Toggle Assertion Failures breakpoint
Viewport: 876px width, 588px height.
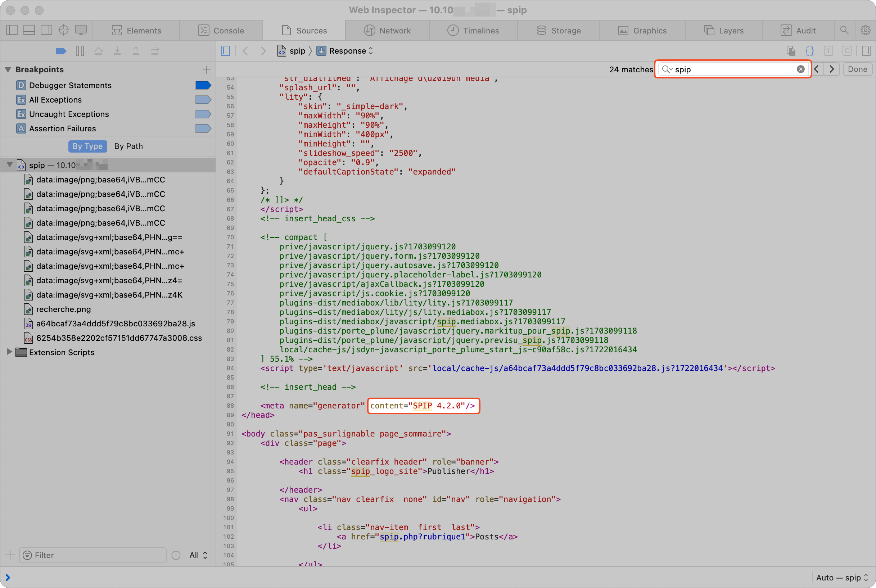click(x=203, y=128)
